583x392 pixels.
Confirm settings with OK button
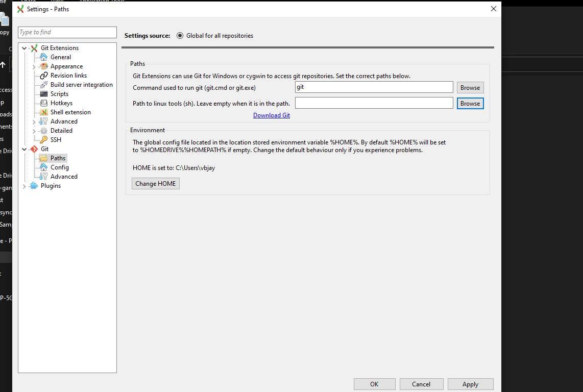(374, 384)
